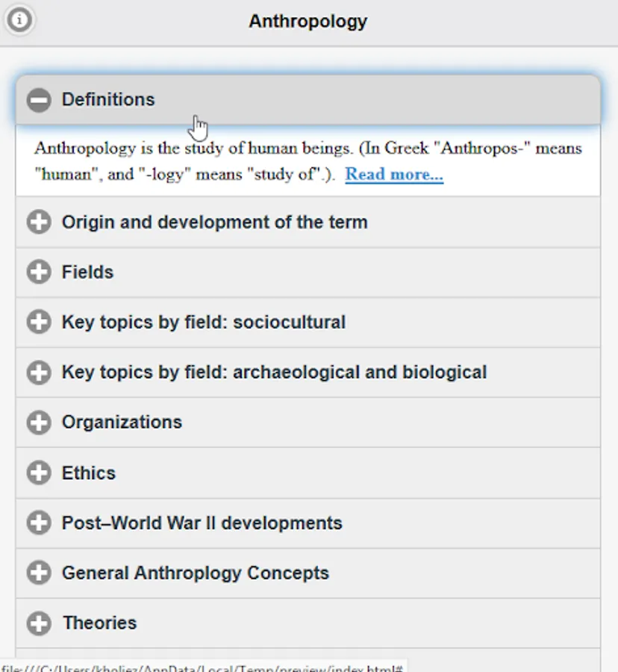
Task: Open the Read more... link
Action: 394,175
